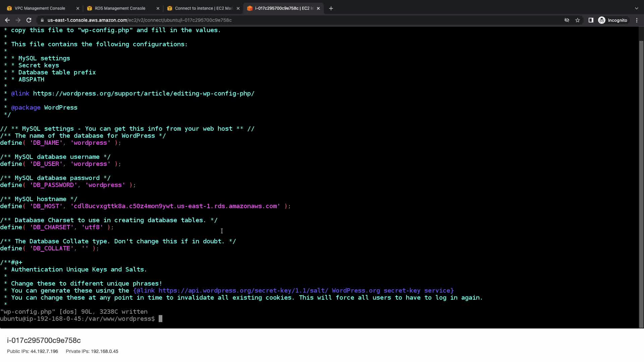Bookmark this page with star icon

pyautogui.click(x=578, y=20)
